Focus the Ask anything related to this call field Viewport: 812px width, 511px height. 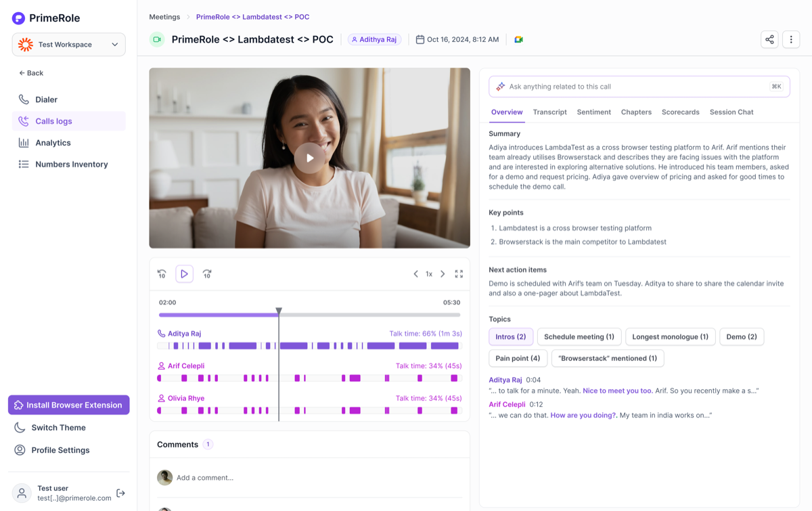coord(639,87)
